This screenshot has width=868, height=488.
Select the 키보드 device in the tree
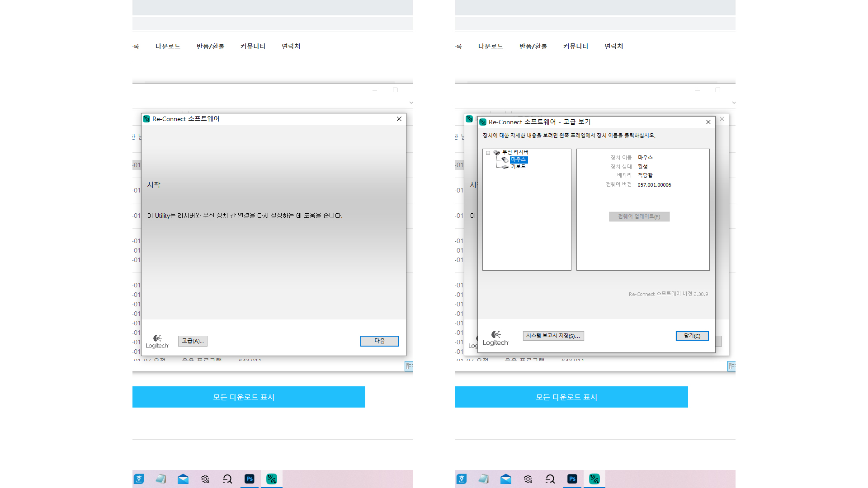[518, 167]
